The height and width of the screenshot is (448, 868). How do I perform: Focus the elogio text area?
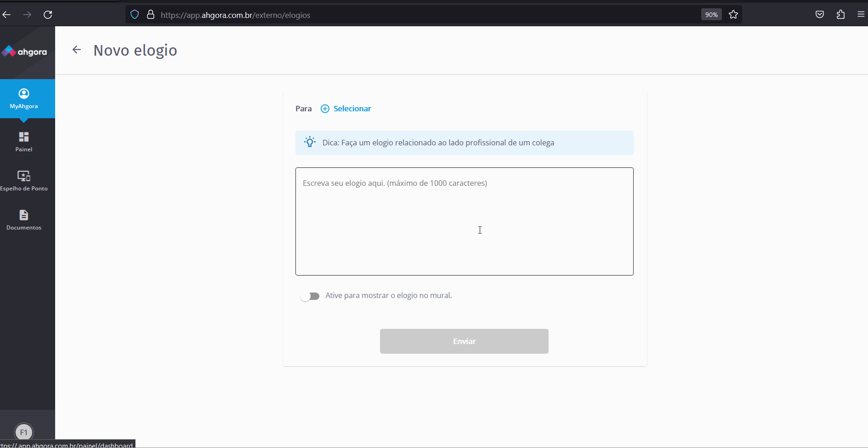pyautogui.click(x=464, y=221)
